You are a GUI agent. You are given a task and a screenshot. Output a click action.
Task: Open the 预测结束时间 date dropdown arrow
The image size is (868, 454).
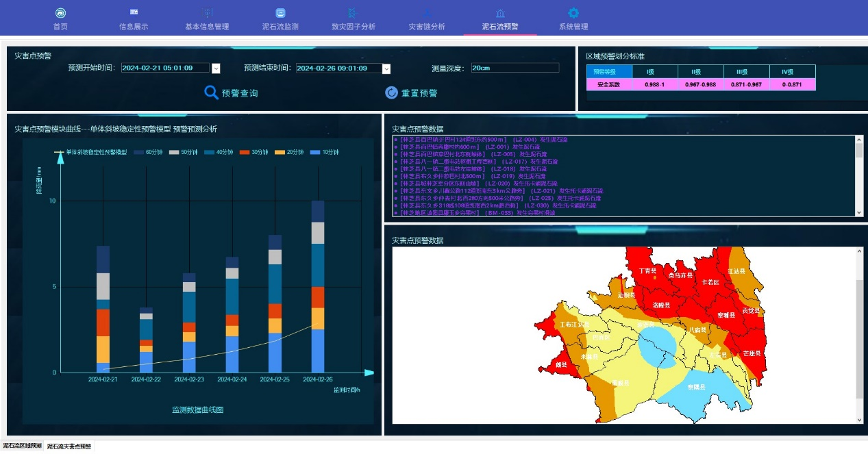point(386,68)
